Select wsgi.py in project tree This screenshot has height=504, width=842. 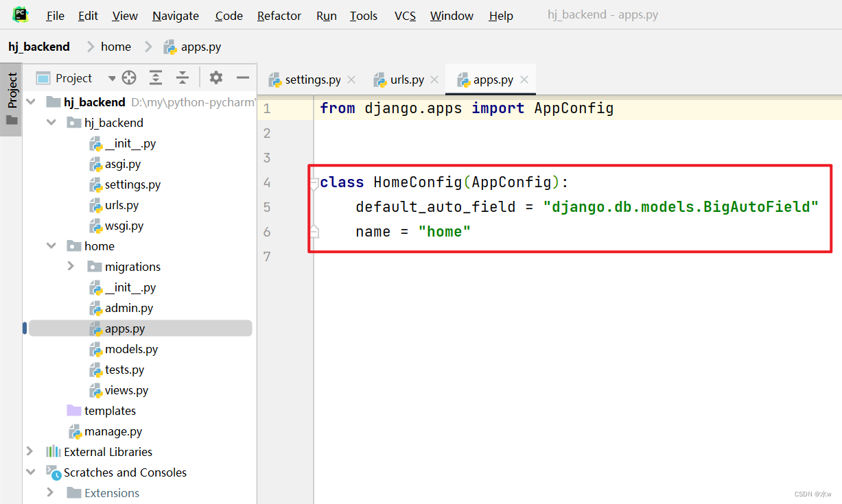[x=116, y=226]
